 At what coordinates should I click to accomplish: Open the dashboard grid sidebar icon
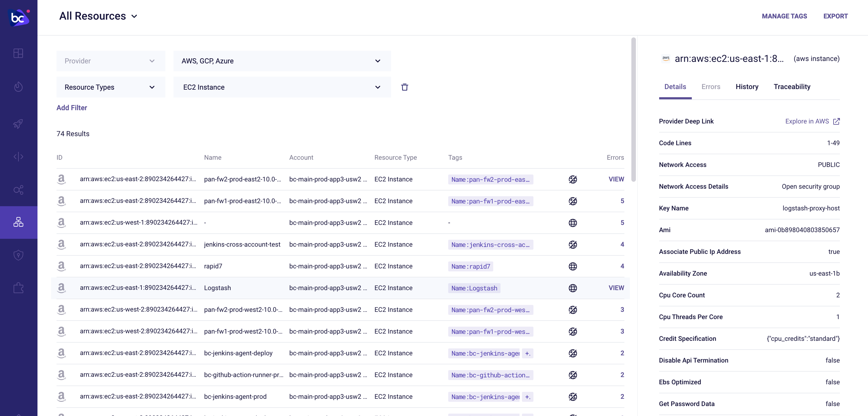[18, 53]
